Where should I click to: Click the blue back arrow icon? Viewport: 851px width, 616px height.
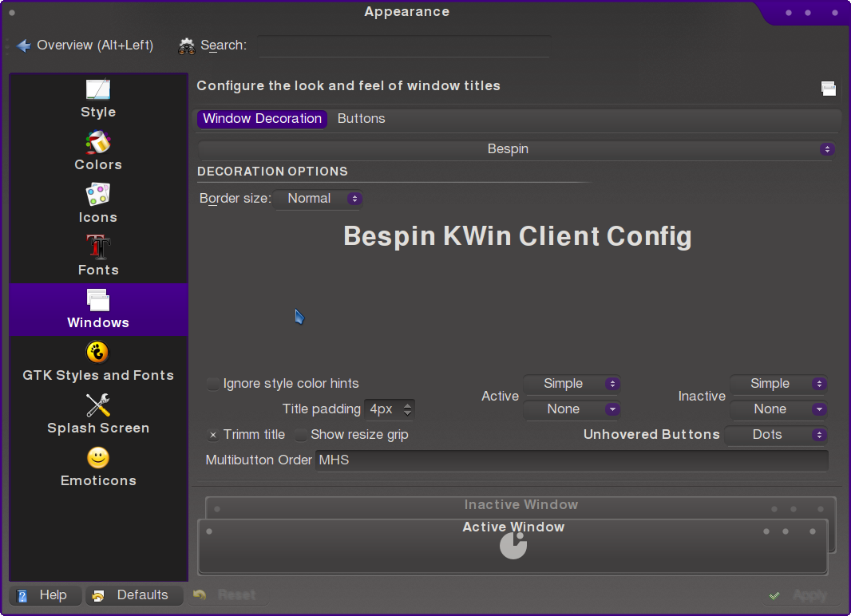pos(23,45)
